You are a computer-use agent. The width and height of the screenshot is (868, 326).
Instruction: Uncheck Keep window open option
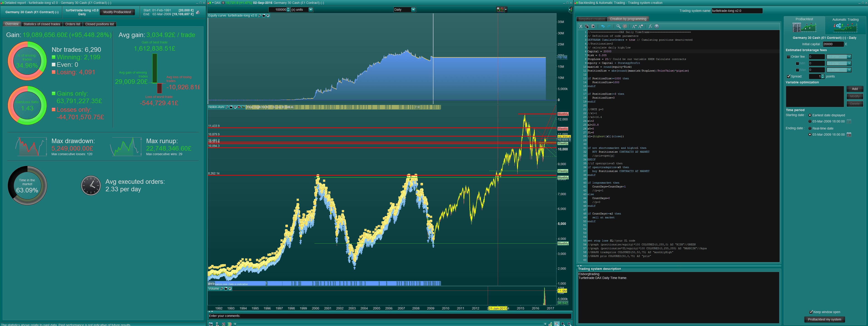point(811,312)
